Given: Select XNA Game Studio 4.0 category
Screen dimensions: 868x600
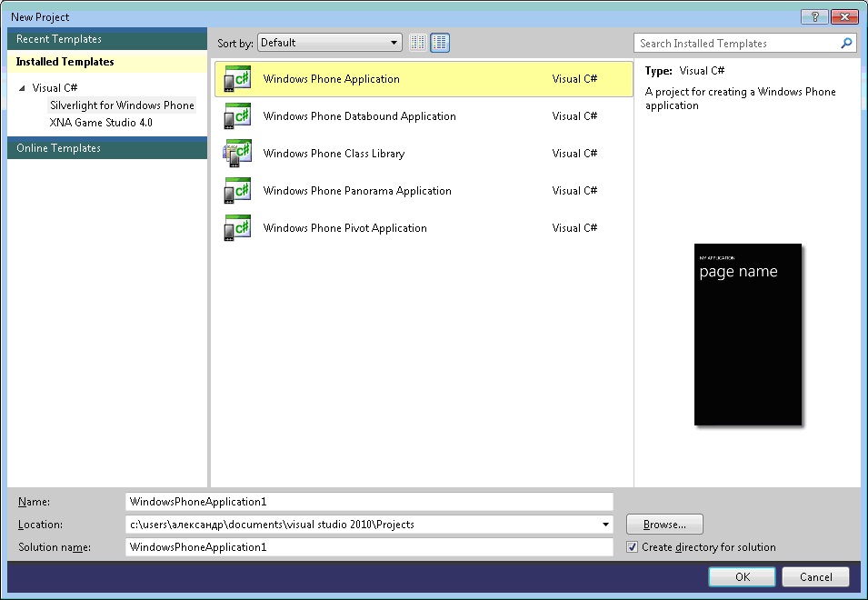Looking at the screenshot, I should [101, 123].
